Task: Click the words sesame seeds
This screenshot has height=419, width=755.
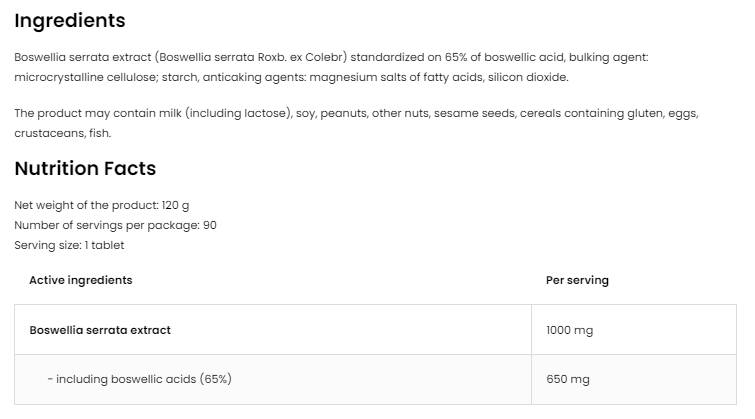Action: click(x=474, y=113)
